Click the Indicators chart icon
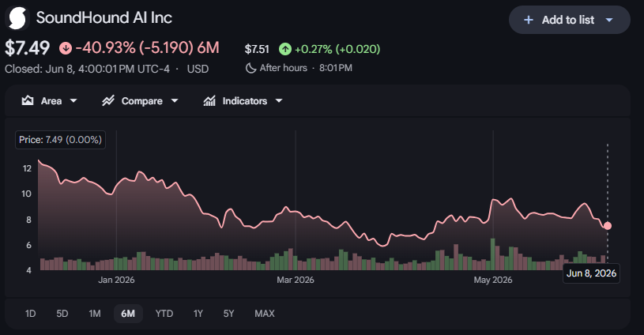This screenshot has width=644, height=335. click(x=209, y=100)
